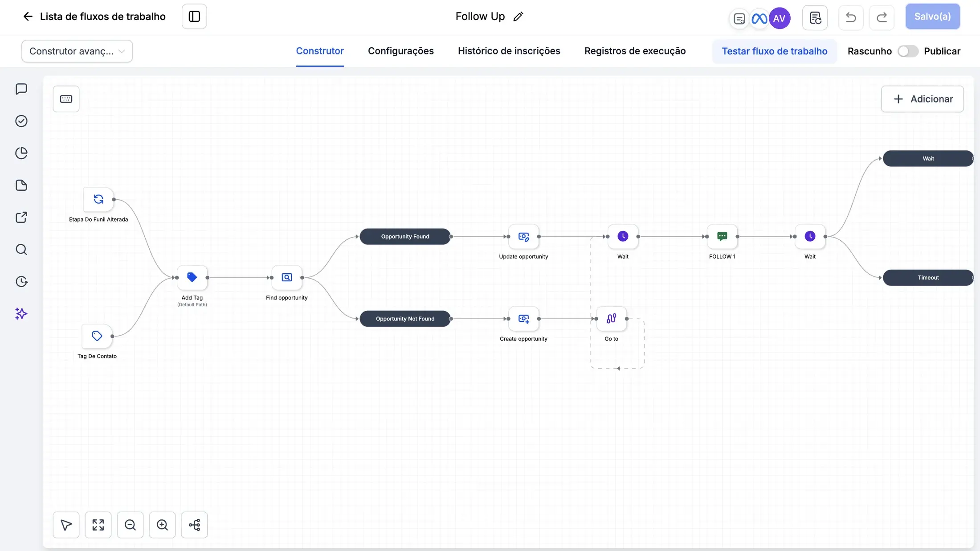The image size is (980, 551).
Task: Select the Etapa Do Funil Alterada trigger
Action: pos(98,199)
